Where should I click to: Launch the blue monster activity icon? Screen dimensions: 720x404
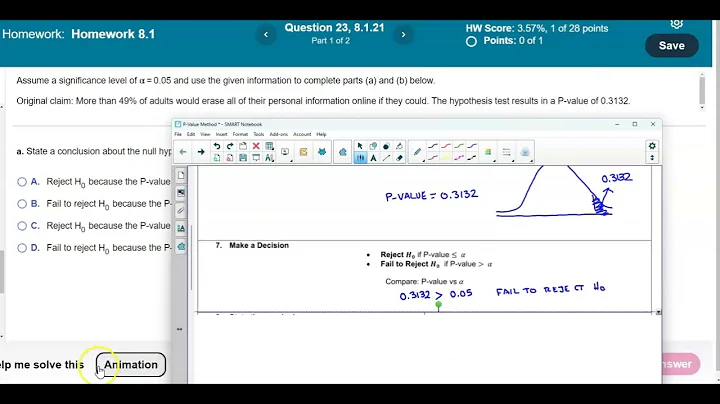(322, 152)
